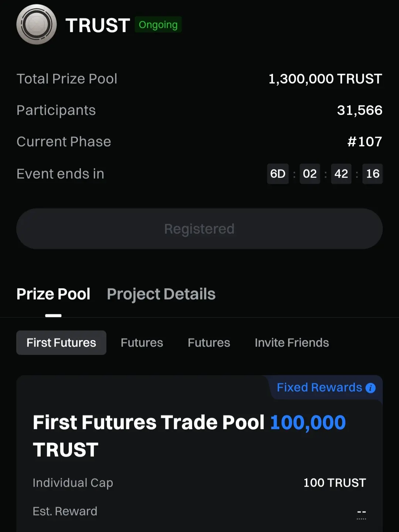Viewport: 399px width, 532px height.
Task: Click the blue 100,000 pool amount
Action: pos(308,423)
